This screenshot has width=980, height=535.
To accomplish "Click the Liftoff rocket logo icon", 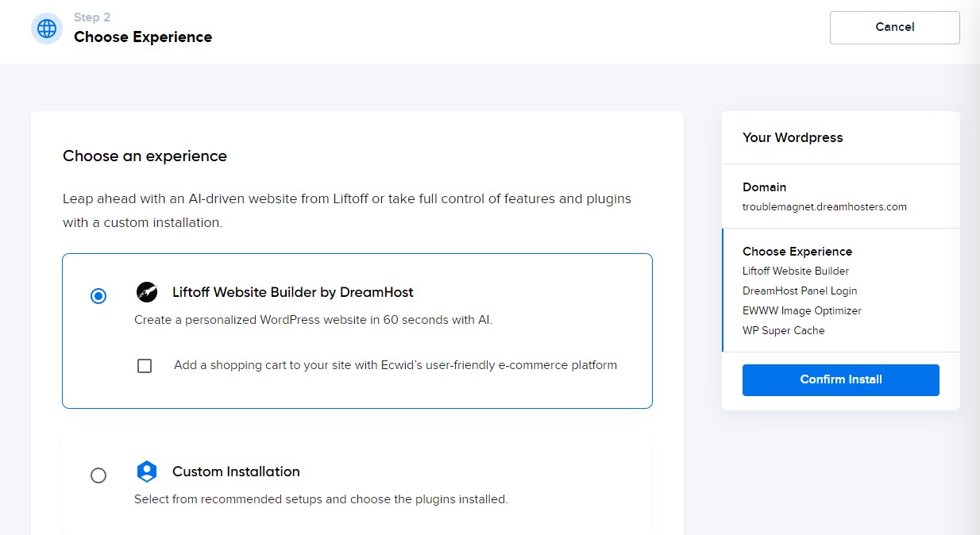I will [x=147, y=292].
